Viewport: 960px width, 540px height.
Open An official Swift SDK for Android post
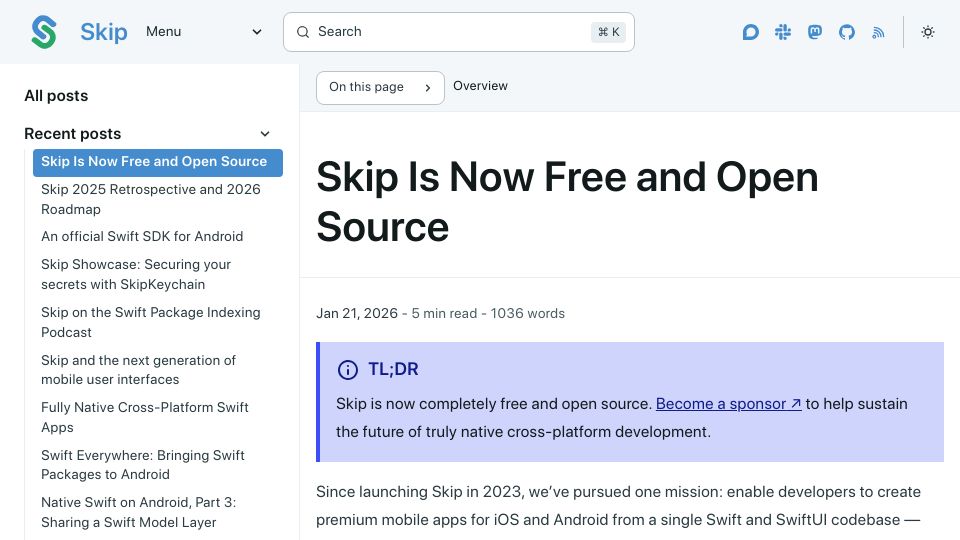[142, 236]
